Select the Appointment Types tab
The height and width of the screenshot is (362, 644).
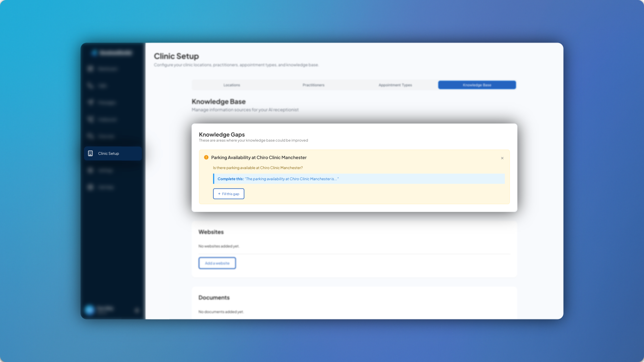pos(395,85)
